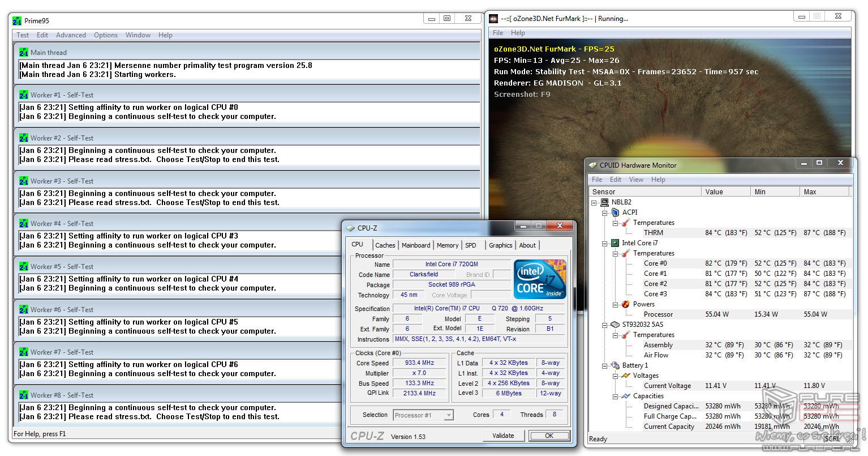Click the NBLB2 computer icon in Hardware Monitor

click(x=604, y=202)
